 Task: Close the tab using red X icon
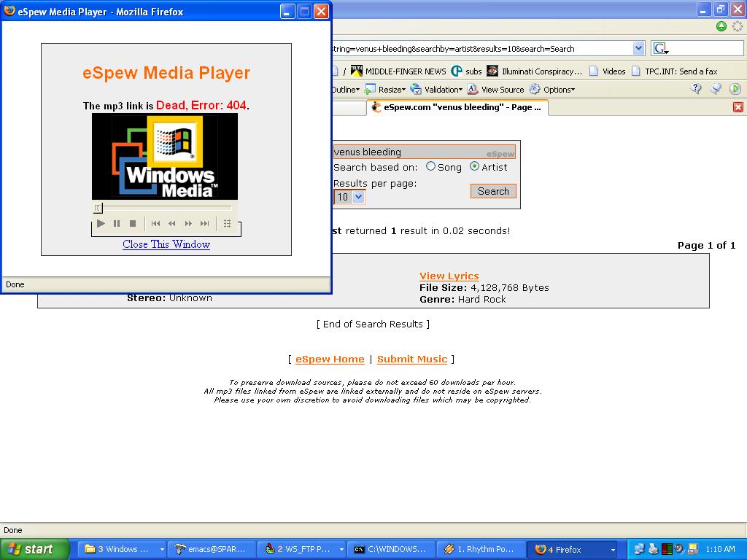tap(738, 107)
